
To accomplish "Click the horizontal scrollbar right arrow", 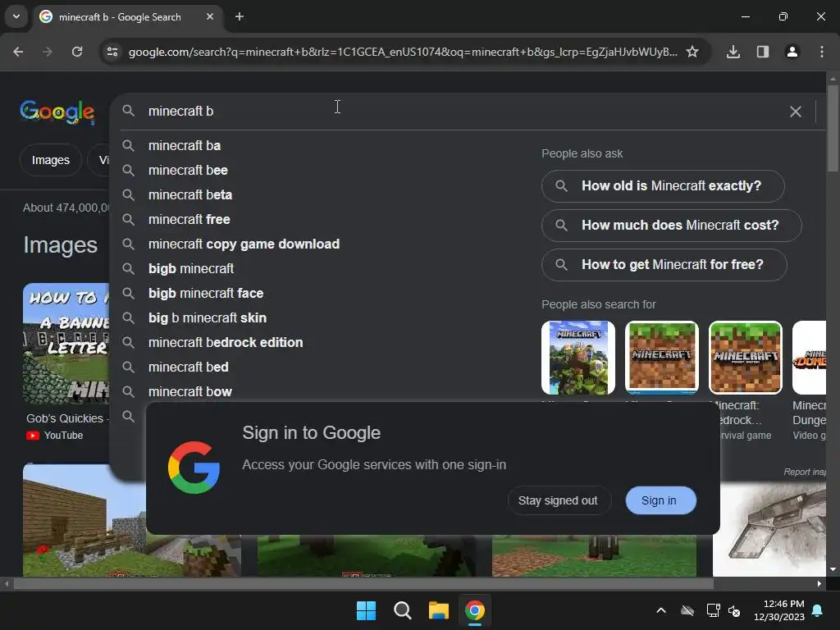I will 819,584.
